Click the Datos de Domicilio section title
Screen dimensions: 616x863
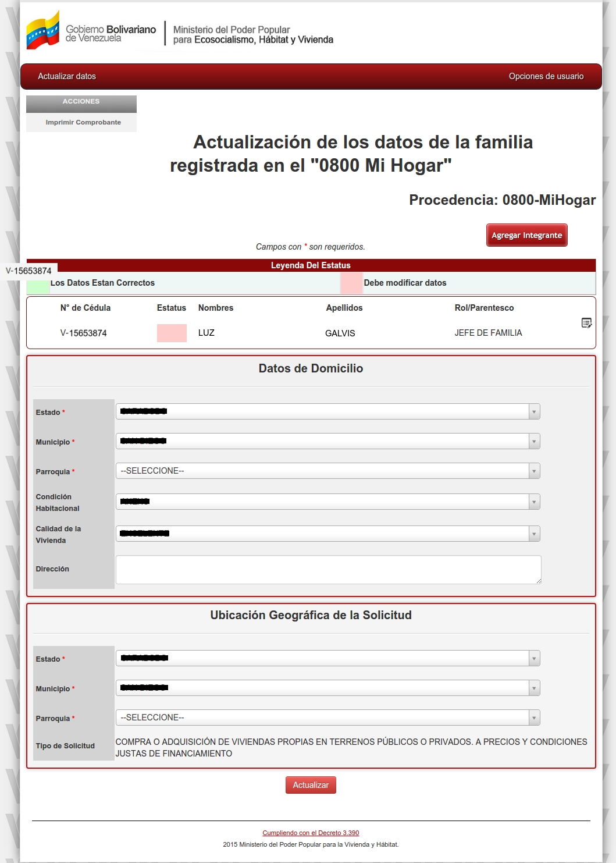tap(311, 368)
